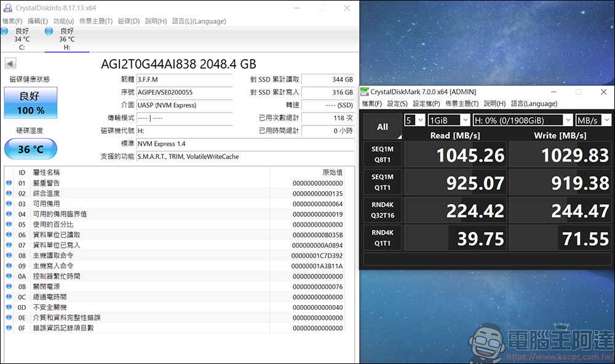Open 說明(H) menu in CrystalDiskMark

click(x=494, y=103)
